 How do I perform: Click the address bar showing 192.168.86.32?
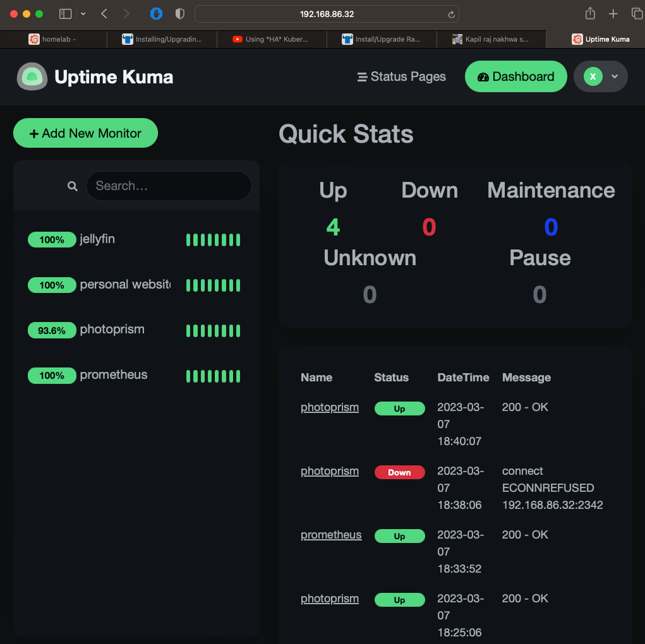327,14
